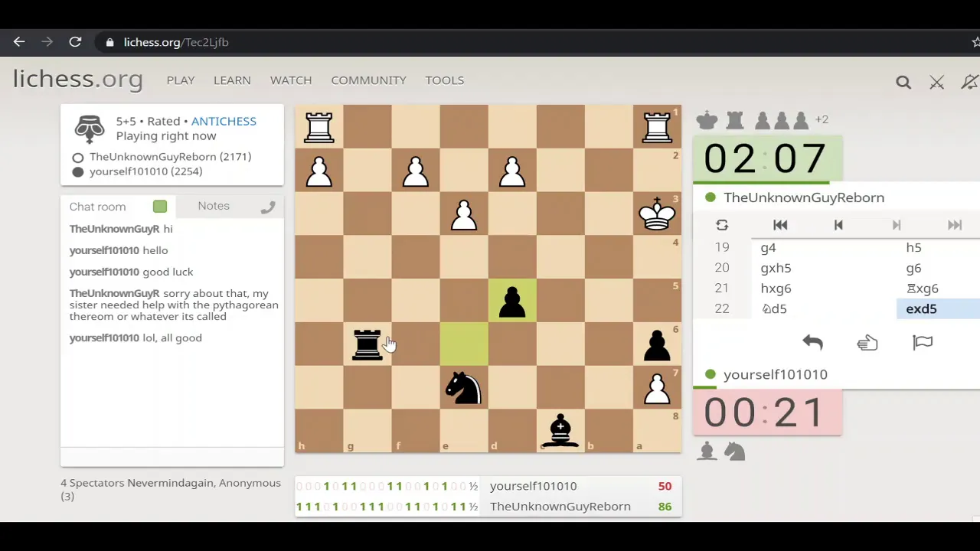Viewport: 980px width, 551px height.
Task: Open the PLAY menu
Action: (x=181, y=80)
